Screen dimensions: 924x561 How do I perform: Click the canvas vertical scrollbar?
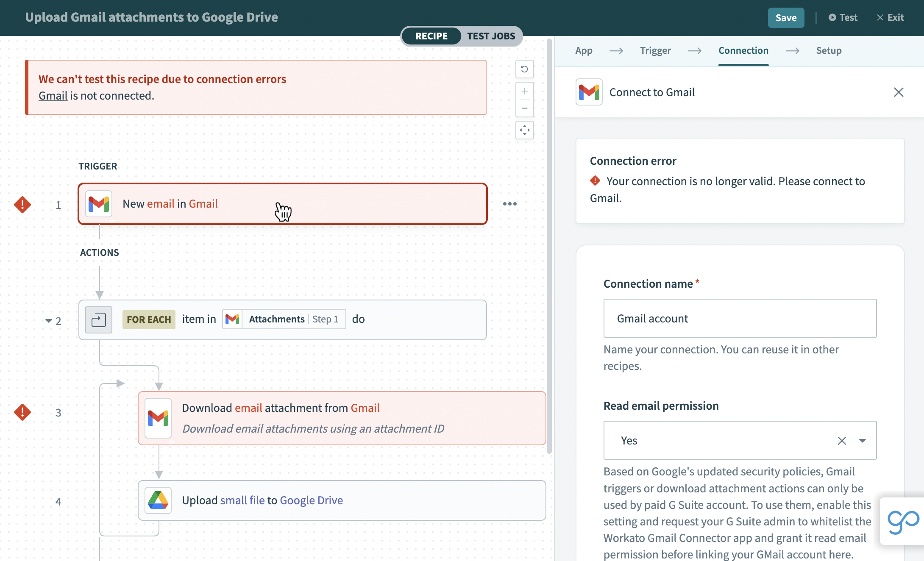549,246
